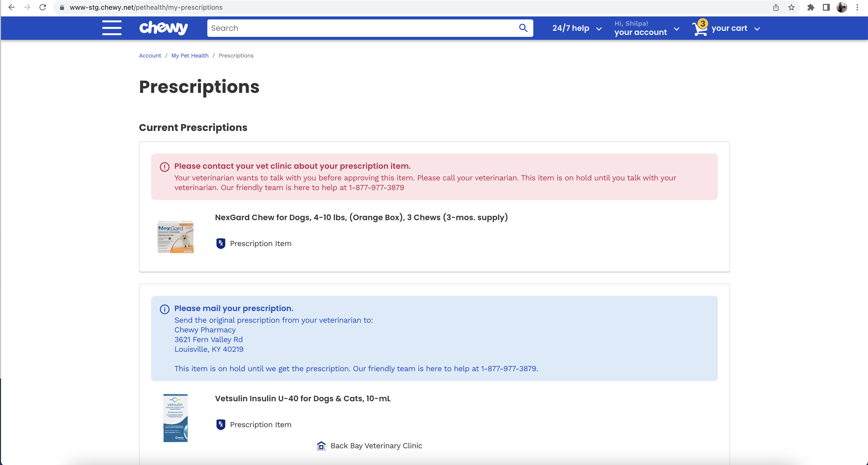
Task: Click the large Prescriptions page heading
Action: (199, 87)
